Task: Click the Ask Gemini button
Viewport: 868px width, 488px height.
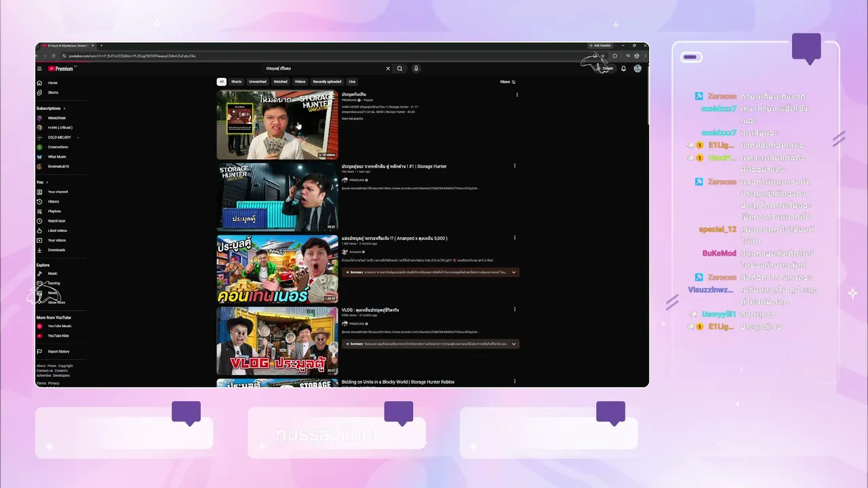Action: [x=600, y=45]
